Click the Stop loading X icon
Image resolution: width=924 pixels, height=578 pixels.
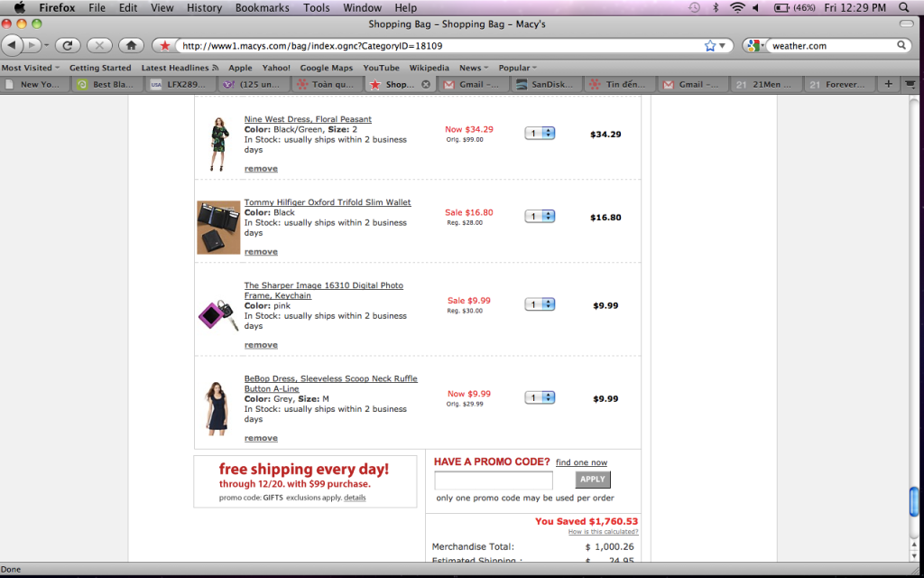99,44
